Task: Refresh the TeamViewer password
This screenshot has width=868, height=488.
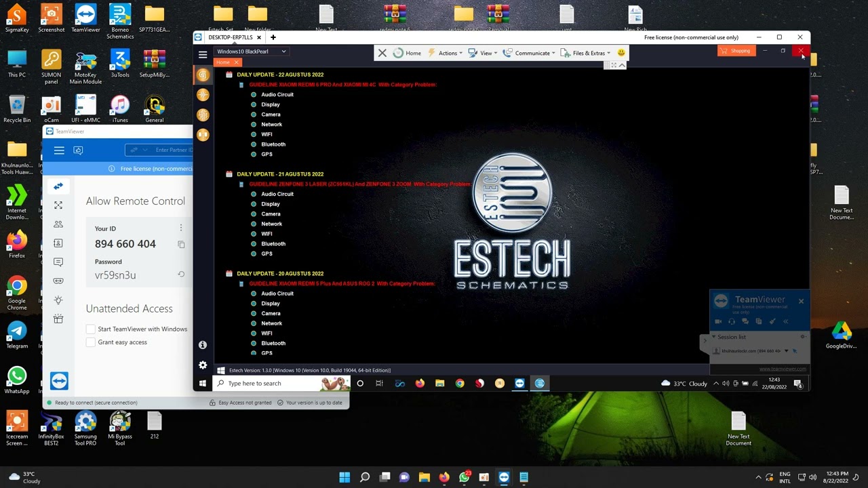Action: pyautogui.click(x=181, y=274)
